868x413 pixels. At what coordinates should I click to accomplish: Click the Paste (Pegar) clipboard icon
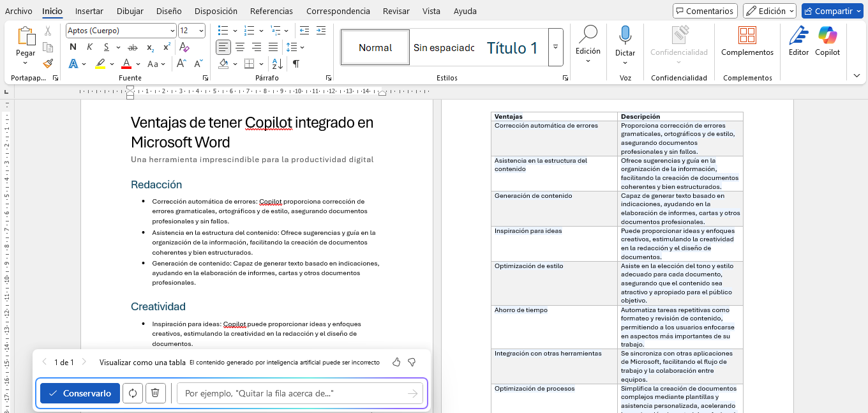pos(26,36)
